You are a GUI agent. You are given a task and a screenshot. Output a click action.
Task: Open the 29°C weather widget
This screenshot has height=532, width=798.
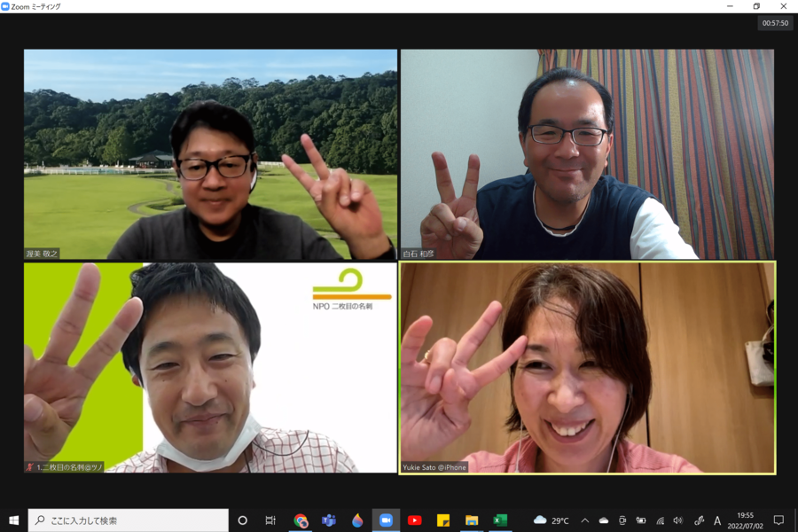tap(551, 520)
